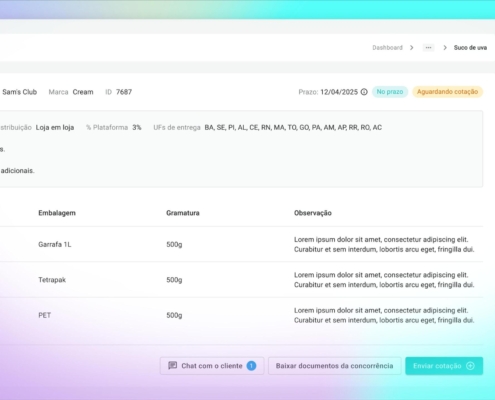Expand the breadcrumb ellipsis menu
Screen dimensions: 495x400
(x=428, y=48)
